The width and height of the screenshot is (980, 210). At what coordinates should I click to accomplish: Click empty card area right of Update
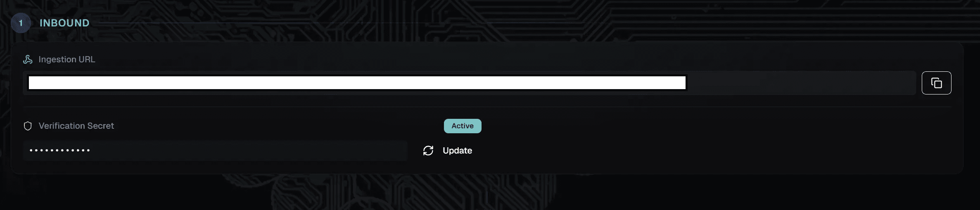pos(719,151)
